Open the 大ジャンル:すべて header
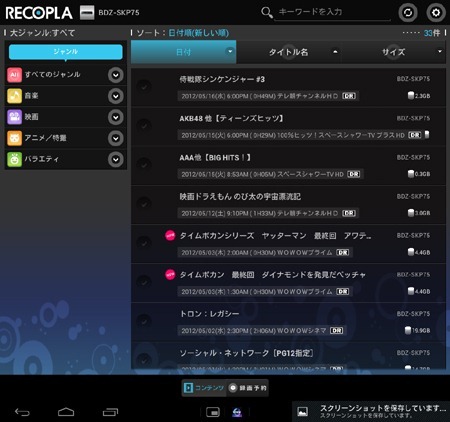The width and height of the screenshot is (450, 422). coord(42,33)
